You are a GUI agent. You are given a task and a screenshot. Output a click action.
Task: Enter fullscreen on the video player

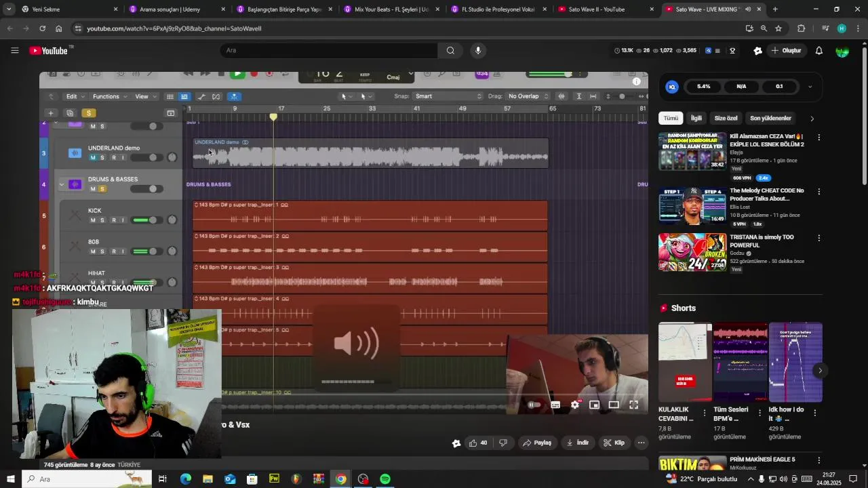click(633, 405)
